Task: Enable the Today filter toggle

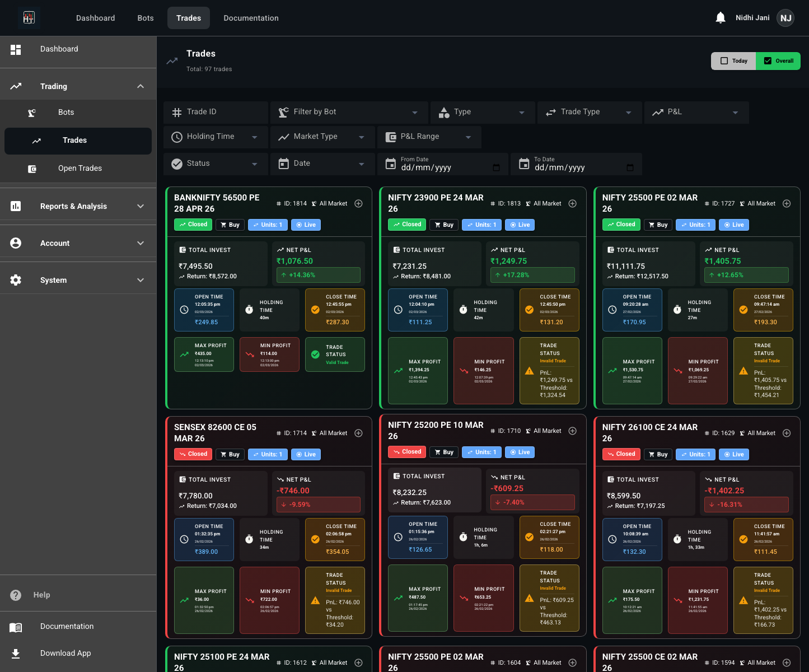Action: (733, 60)
